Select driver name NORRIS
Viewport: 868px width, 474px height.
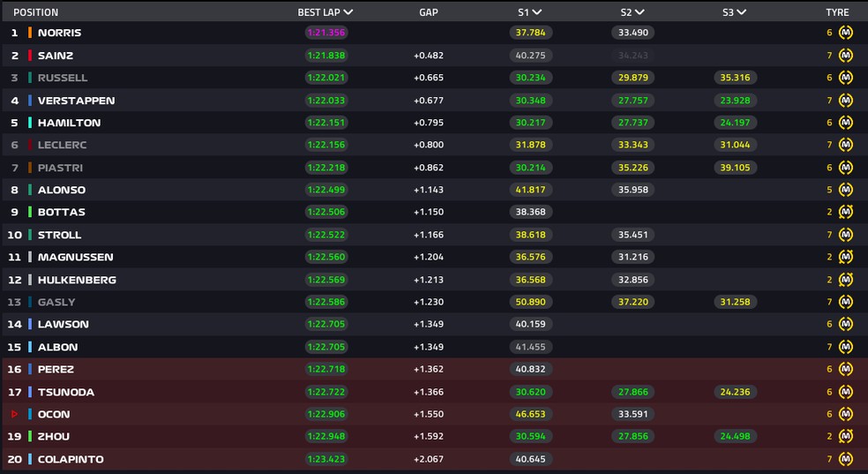[59, 33]
